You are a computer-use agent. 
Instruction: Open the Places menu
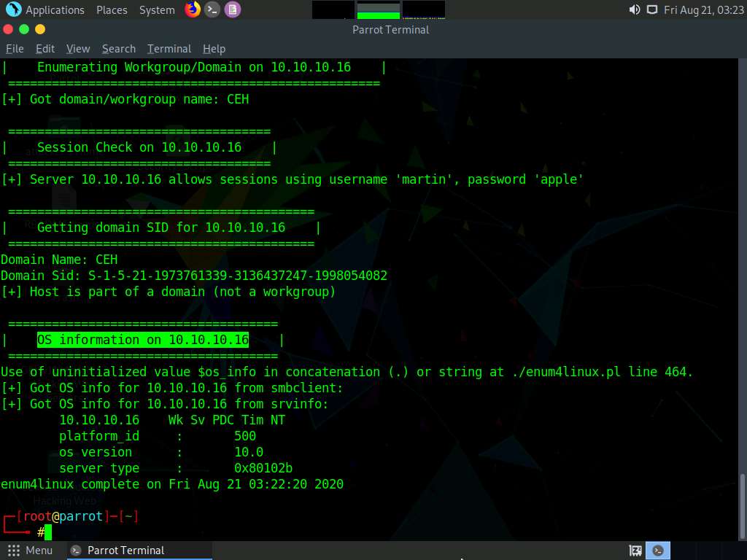(112, 10)
